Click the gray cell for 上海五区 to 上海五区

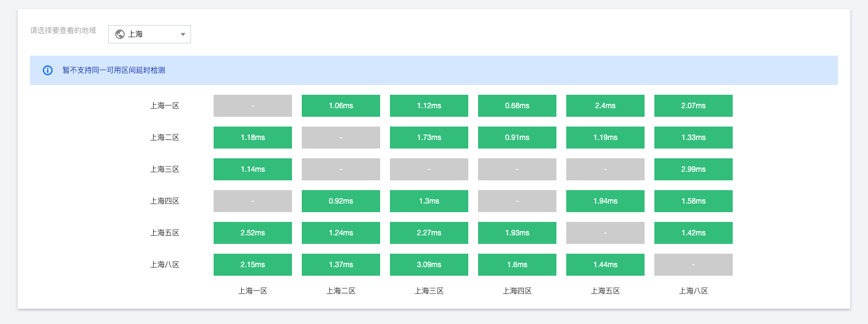click(x=605, y=233)
